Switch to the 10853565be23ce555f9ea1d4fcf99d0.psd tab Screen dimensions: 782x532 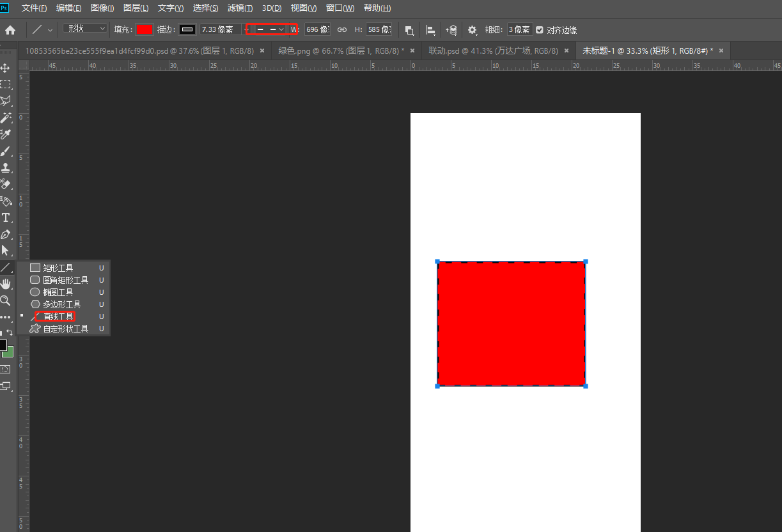(x=139, y=51)
